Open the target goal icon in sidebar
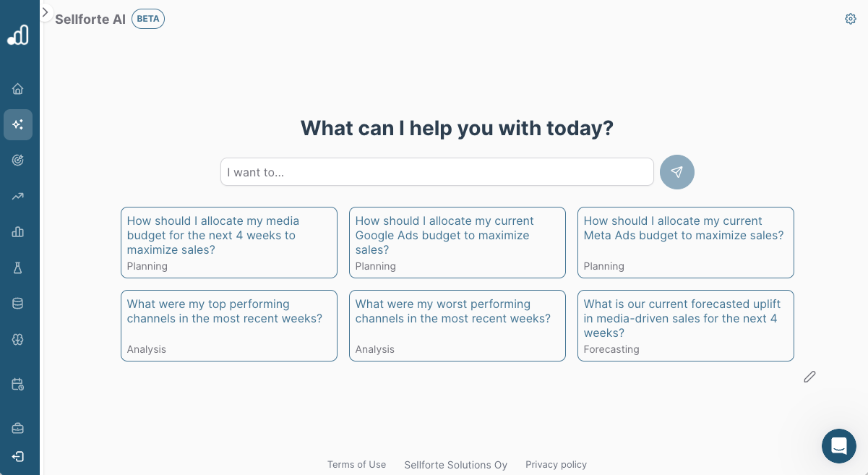The height and width of the screenshot is (475, 868). (18, 160)
